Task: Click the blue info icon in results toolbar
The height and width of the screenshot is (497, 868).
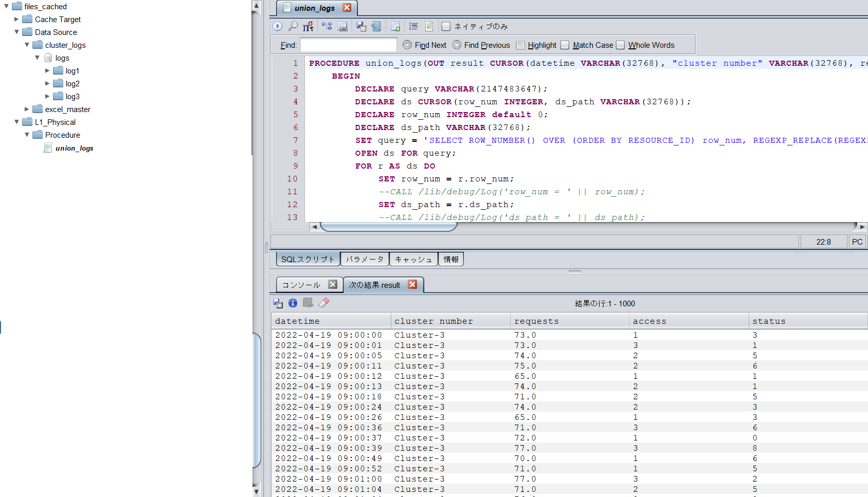Action: click(x=293, y=303)
